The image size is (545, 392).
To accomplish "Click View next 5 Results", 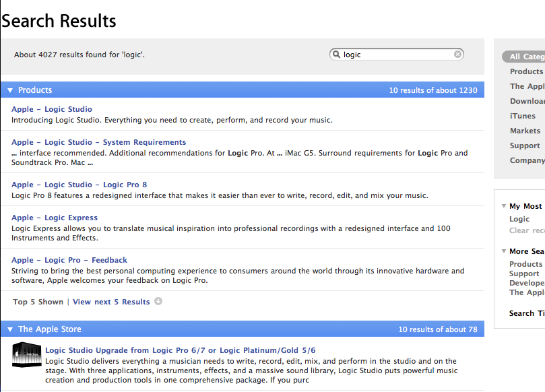I will click(x=111, y=302).
